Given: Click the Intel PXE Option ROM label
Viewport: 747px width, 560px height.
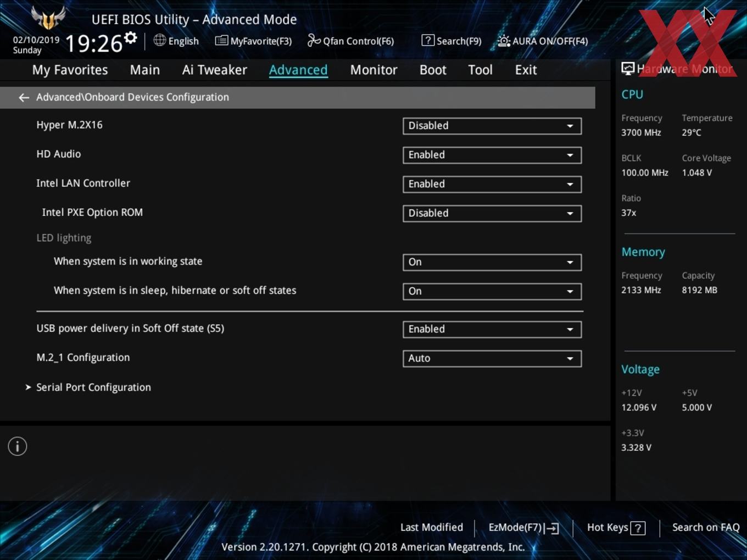Looking at the screenshot, I should (92, 212).
